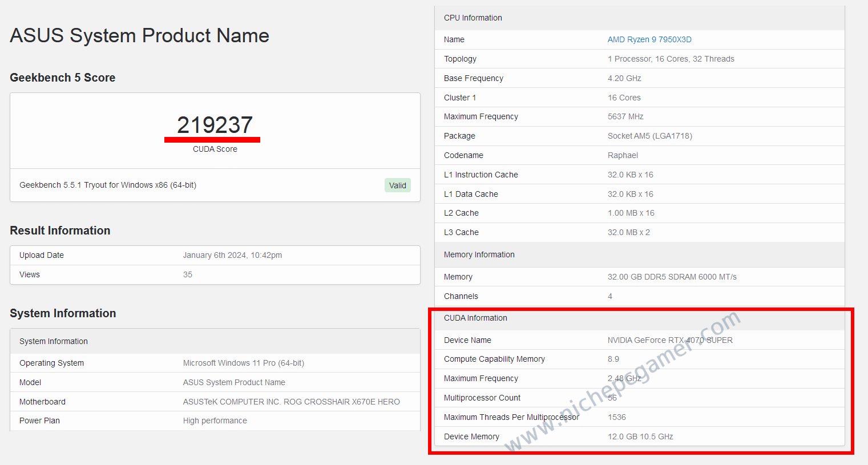Select the Maximum Threads Per Multiprocessor value 1536

(617, 417)
